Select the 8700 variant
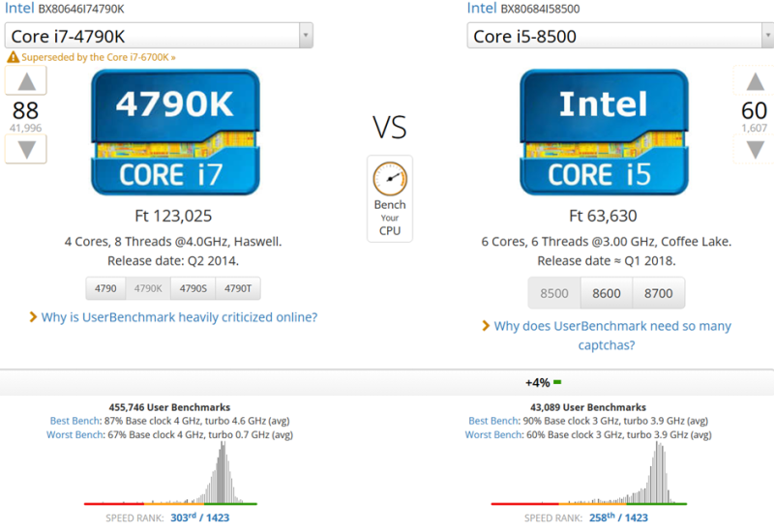This screenshot has width=774, height=532. [659, 293]
